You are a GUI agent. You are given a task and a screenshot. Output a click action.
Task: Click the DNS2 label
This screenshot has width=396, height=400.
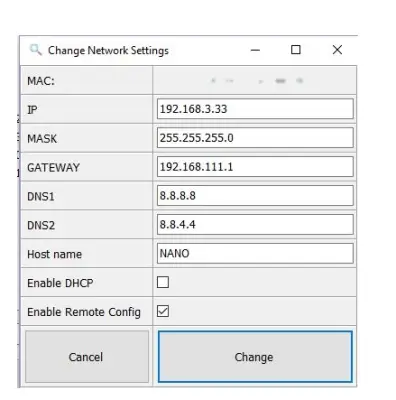tap(41, 226)
